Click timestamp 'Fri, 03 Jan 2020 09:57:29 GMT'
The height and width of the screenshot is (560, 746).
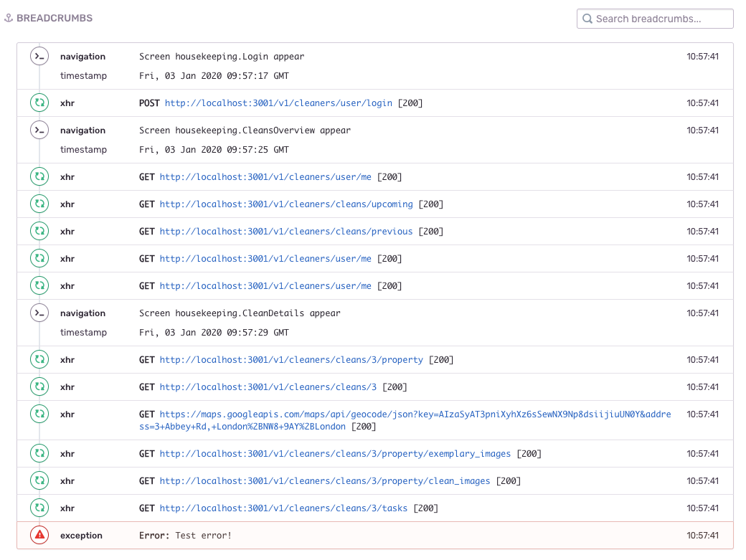pos(214,333)
